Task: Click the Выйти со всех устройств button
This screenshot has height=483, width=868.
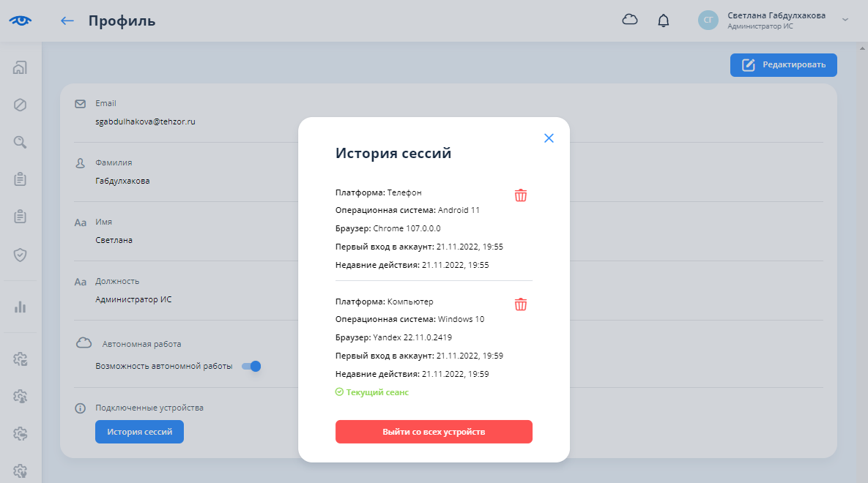Action: tap(434, 432)
